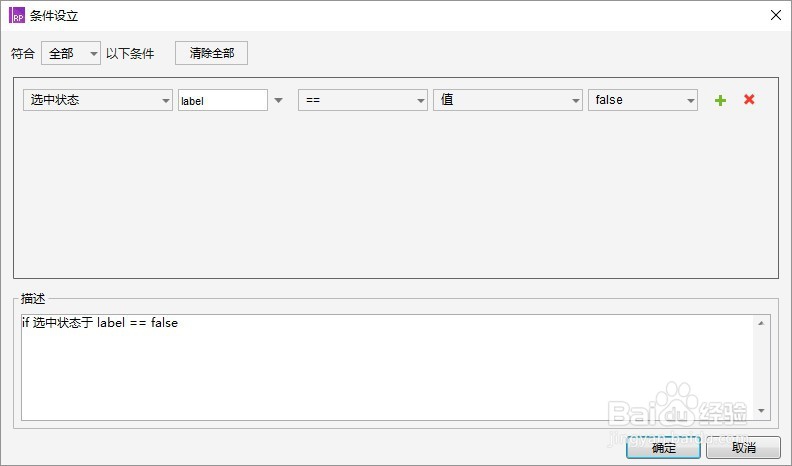Viewport: 792px width, 466px height.
Task: Delete the condition row with red X
Action: pos(749,99)
